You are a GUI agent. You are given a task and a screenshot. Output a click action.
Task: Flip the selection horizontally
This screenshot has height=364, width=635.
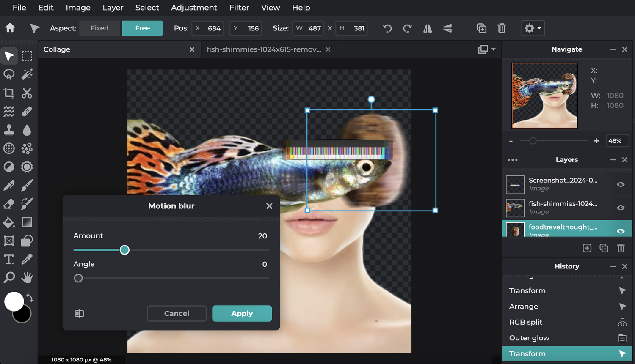[427, 28]
